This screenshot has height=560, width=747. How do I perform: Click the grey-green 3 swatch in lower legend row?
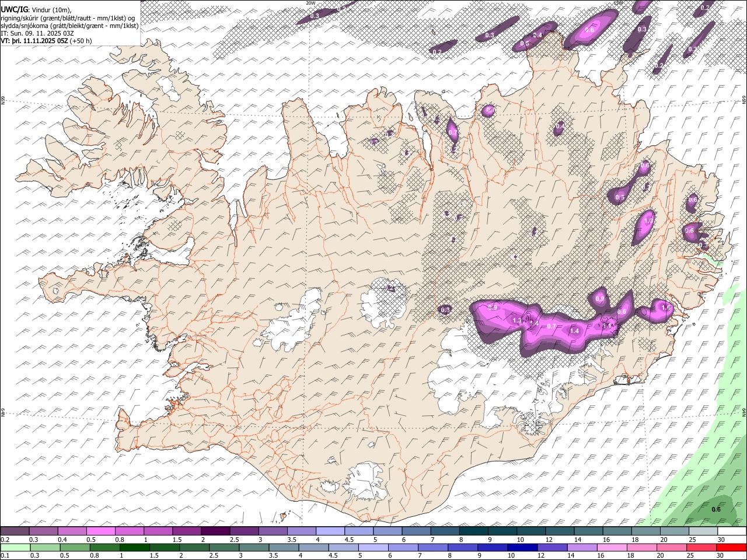click(x=254, y=547)
